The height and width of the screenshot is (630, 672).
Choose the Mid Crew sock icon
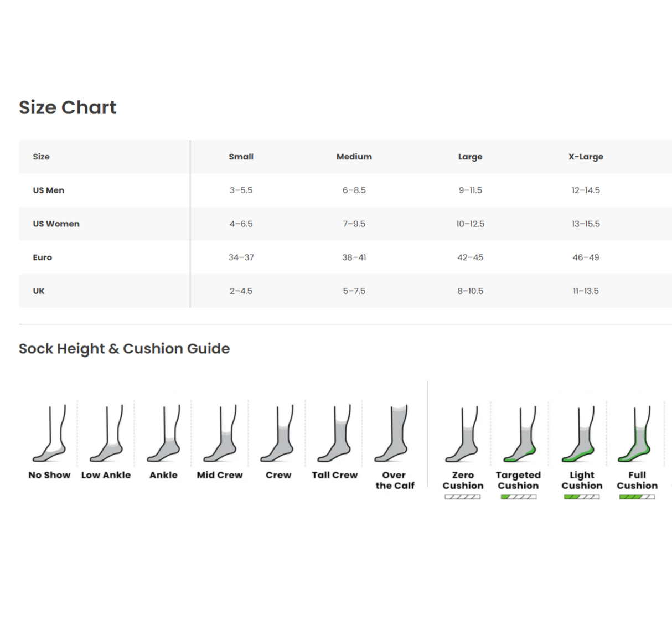[220, 434]
